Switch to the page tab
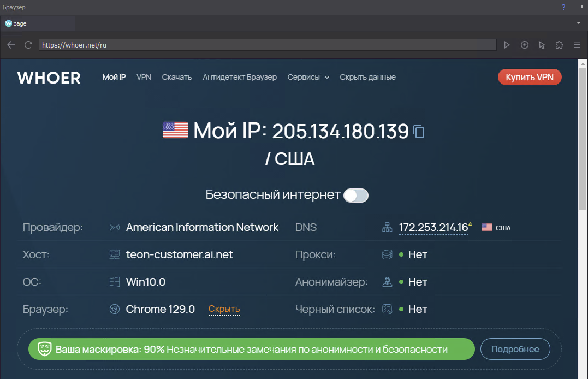 tap(38, 23)
